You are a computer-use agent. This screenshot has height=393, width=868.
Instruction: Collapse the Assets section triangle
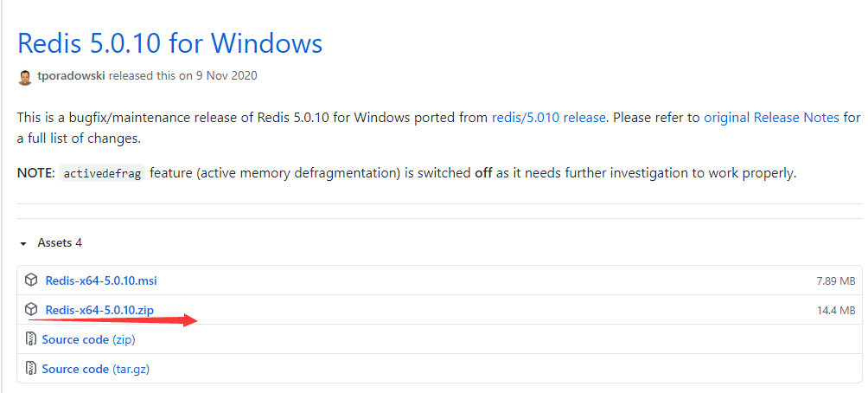click(23, 243)
